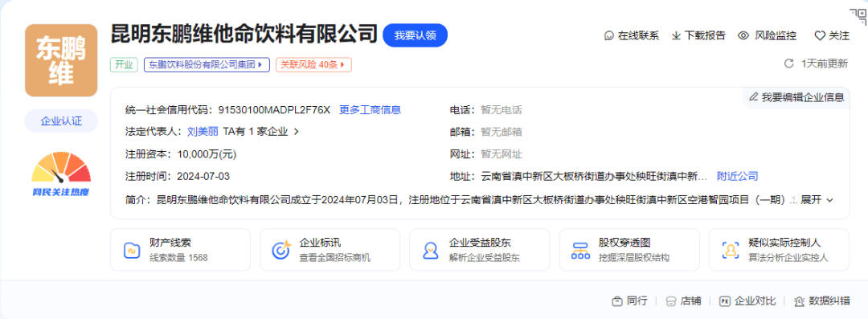Viewport: 868px width, 319px height.
Task: Click the 关注 follow label
Action: (x=838, y=36)
